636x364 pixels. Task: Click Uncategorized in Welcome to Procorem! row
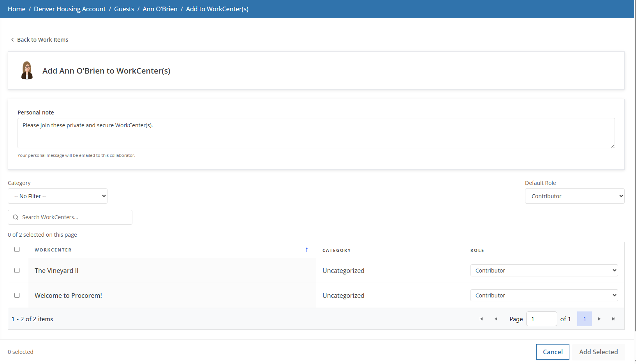click(x=343, y=295)
